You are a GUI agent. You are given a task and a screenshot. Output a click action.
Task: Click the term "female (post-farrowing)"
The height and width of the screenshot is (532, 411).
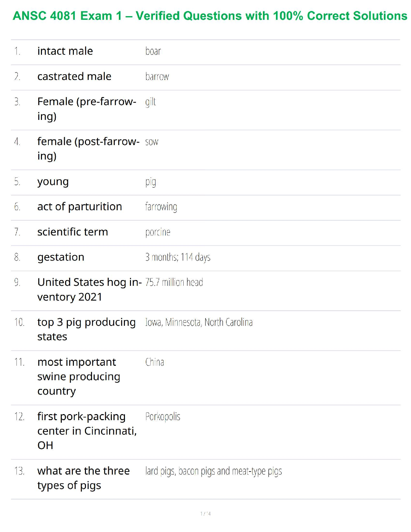click(88, 148)
